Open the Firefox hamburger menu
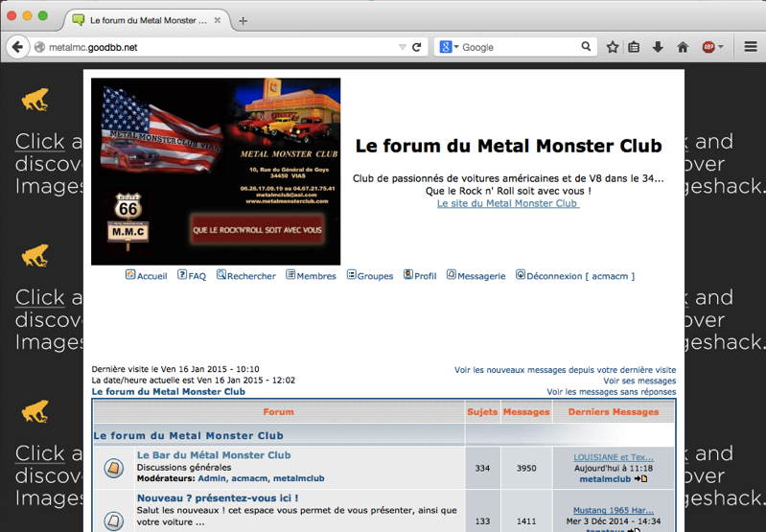Image resolution: width=766 pixels, height=532 pixels. (x=751, y=47)
